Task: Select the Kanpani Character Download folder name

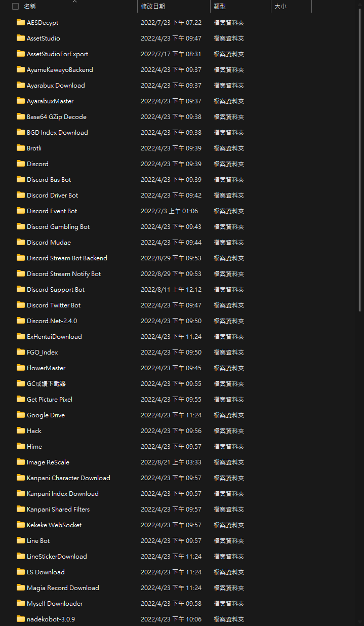Action: [68, 478]
